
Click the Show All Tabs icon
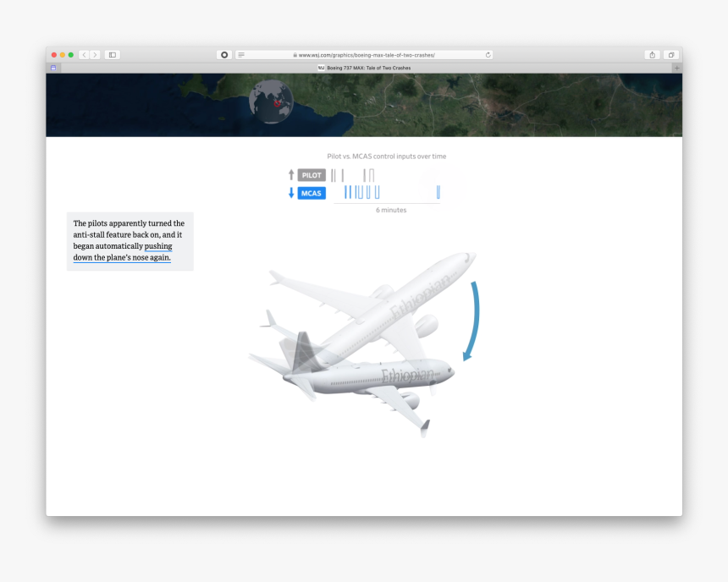[x=670, y=54]
